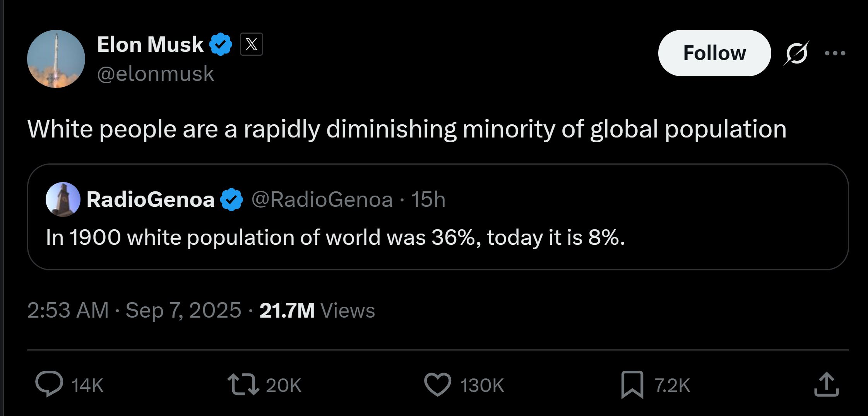Open the @RadioGenoa handle in quoted post
This screenshot has height=416, width=868.
tap(322, 199)
